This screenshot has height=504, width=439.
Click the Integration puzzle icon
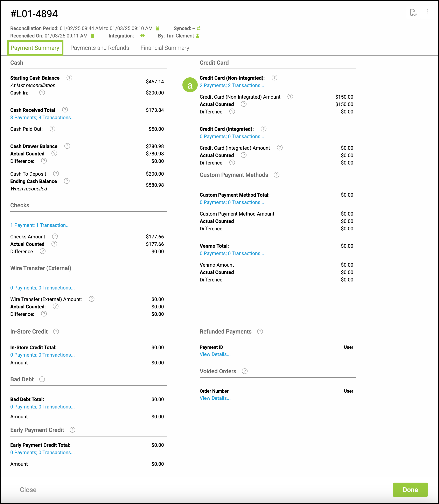(142, 36)
